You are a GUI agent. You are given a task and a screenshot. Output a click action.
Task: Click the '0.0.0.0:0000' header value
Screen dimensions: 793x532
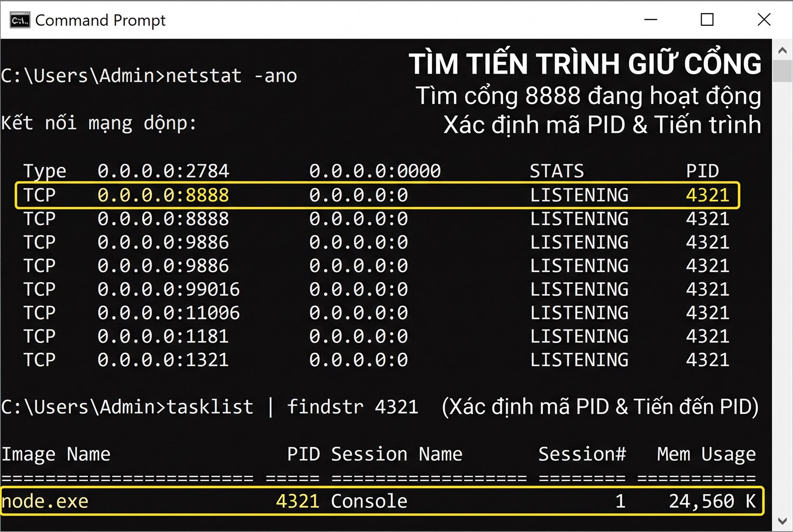coord(375,171)
